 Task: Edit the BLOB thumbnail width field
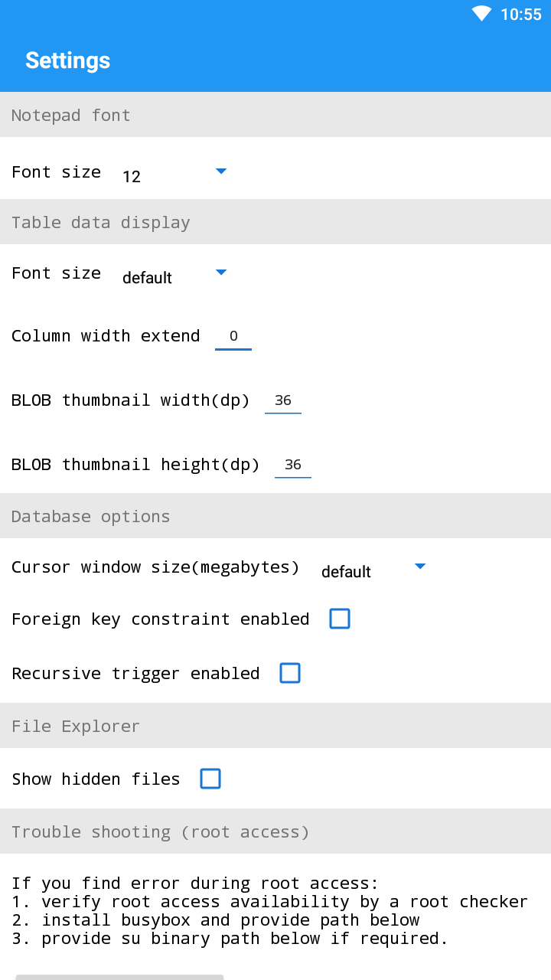pos(283,400)
